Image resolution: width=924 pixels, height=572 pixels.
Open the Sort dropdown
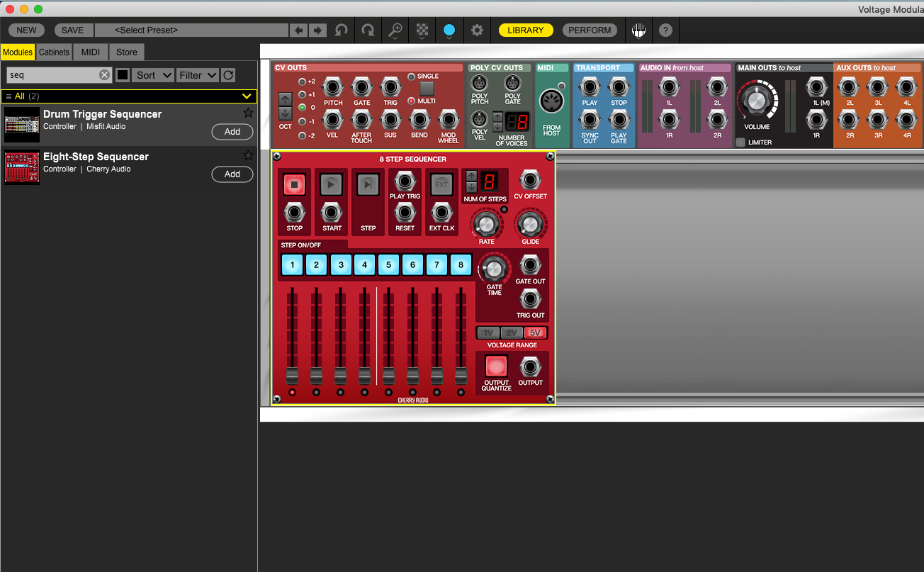click(152, 75)
